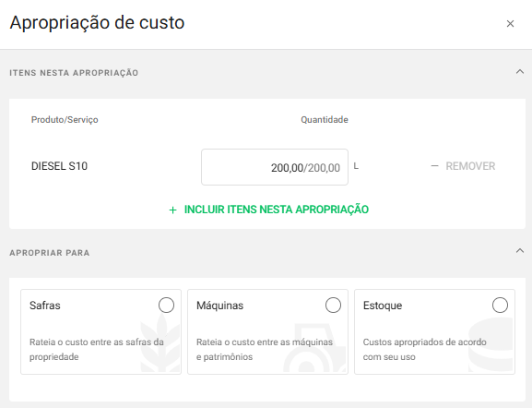Click the DIESEL S10 product name
Viewport: 532px width, 408px height.
pyautogui.click(x=59, y=166)
